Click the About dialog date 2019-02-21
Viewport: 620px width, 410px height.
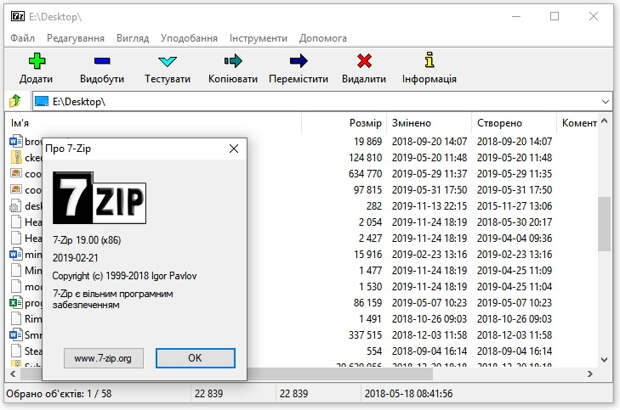click(x=75, y=258)
